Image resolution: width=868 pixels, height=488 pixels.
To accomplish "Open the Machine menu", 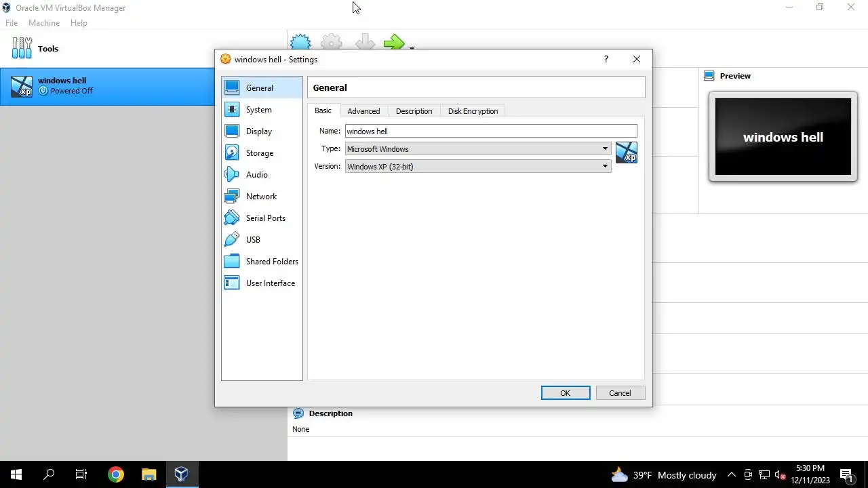I will click(x=44, y=22).
